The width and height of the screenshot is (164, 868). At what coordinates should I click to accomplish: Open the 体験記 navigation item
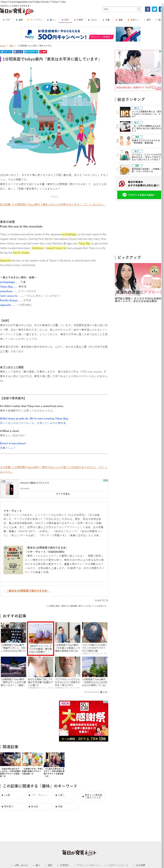click(79, 20)
